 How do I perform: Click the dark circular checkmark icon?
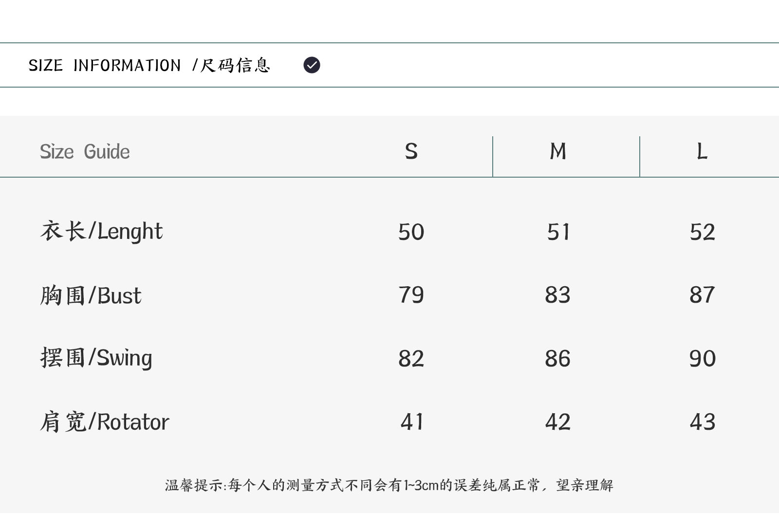point(312,65)
